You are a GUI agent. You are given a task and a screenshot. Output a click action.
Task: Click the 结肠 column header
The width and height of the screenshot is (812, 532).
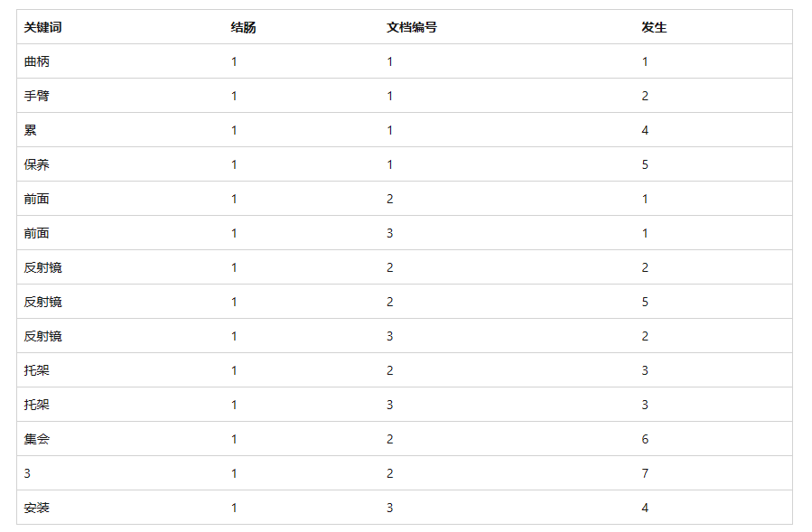243,27
